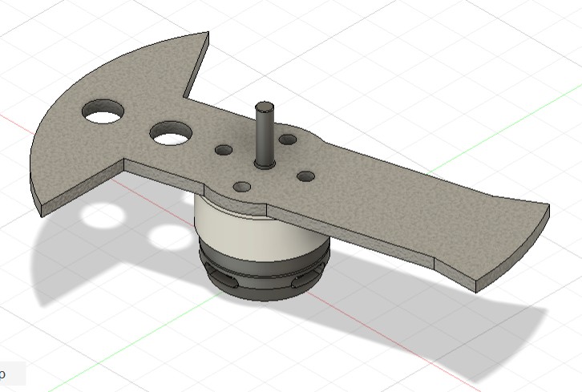Click the left vent slot on motor base
This screenshot has height=392, width=582.
[227, 279]
